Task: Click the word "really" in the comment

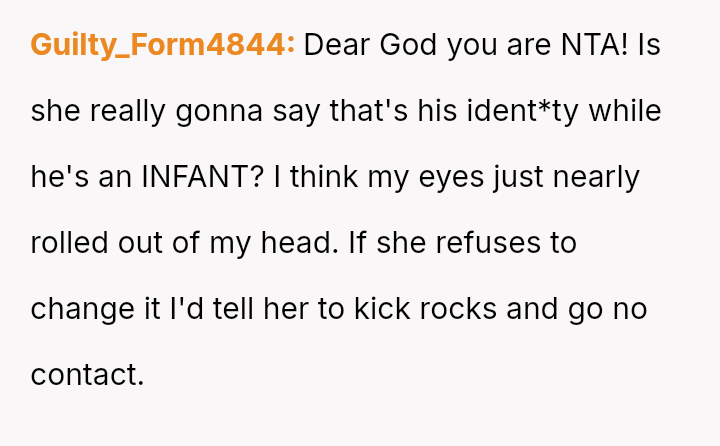Action: coord(128,111)
